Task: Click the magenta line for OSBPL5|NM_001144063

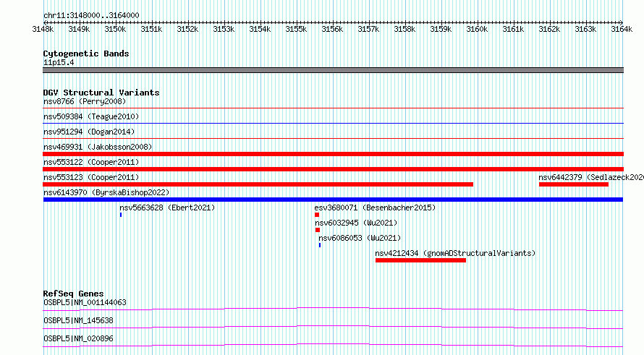Action: (x=333, y=309)
